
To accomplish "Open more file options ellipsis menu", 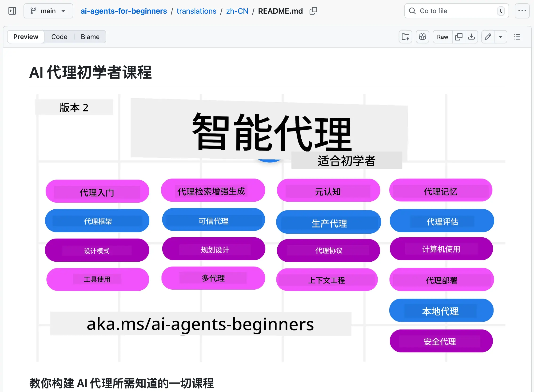I will (522, 11).
